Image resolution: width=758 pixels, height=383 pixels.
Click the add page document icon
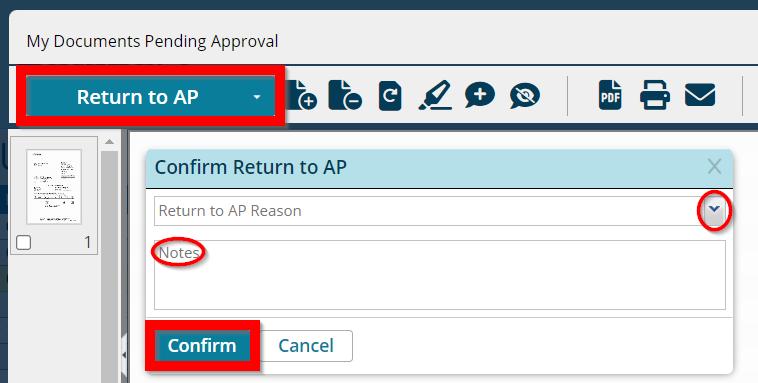click(x=302, y=95)
